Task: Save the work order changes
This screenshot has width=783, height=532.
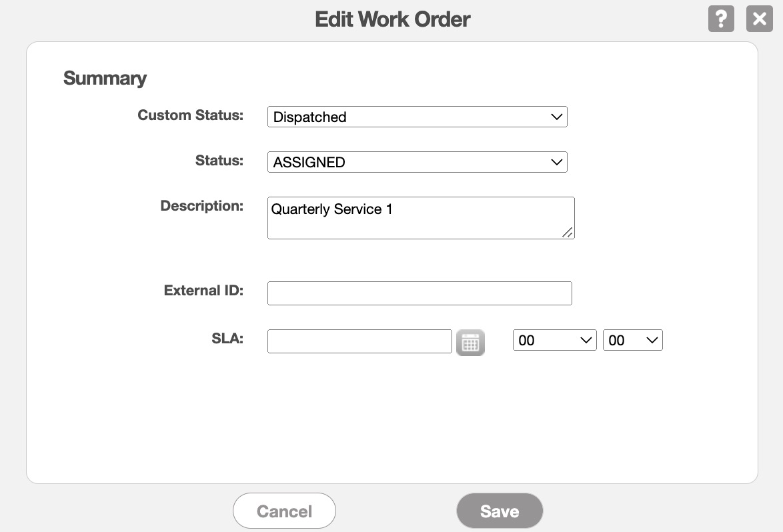Action: coord(500,511)
